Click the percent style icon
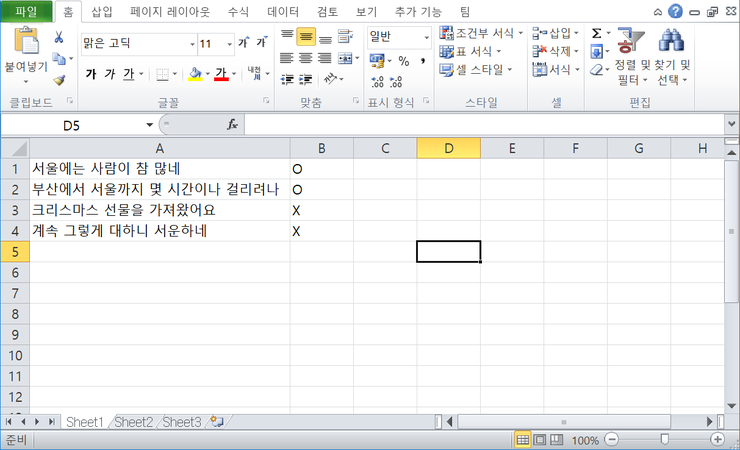Screen dimensions: 740x450 (404, 61)
